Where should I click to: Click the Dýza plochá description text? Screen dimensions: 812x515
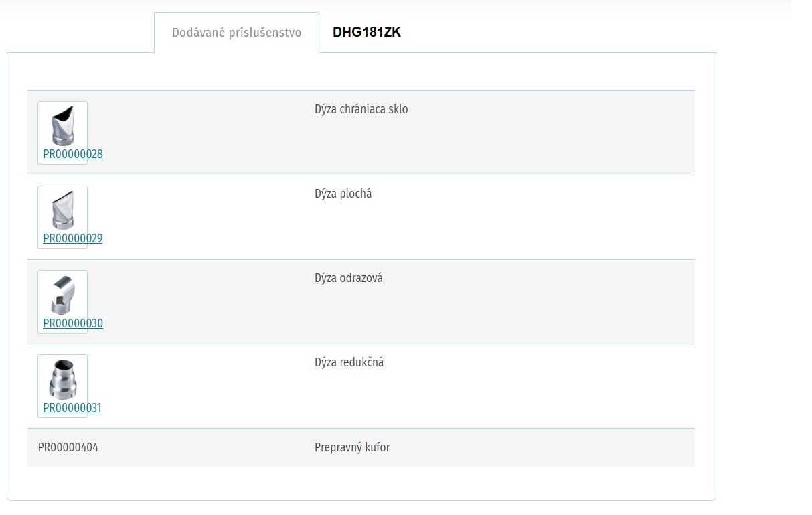coord(343,194)
